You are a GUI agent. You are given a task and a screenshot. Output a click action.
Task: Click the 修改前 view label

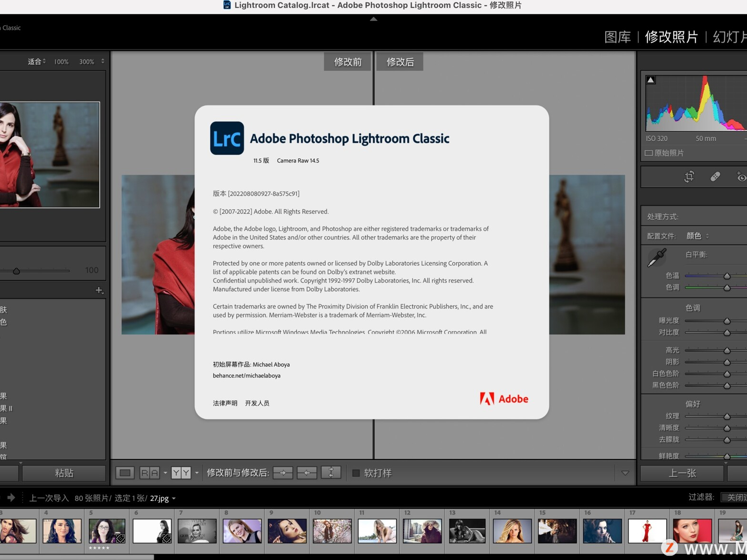point(347,61)
